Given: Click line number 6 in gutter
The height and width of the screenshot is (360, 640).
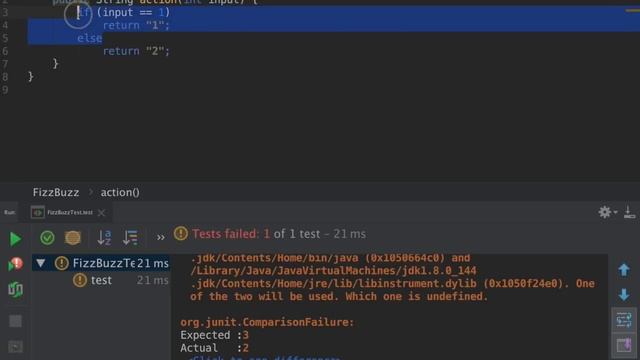Looking at the screenshot, I should point(5,51).
